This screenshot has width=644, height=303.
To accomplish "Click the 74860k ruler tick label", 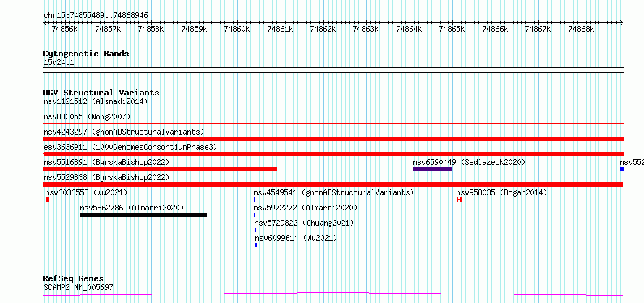I will tap(237, 29).
